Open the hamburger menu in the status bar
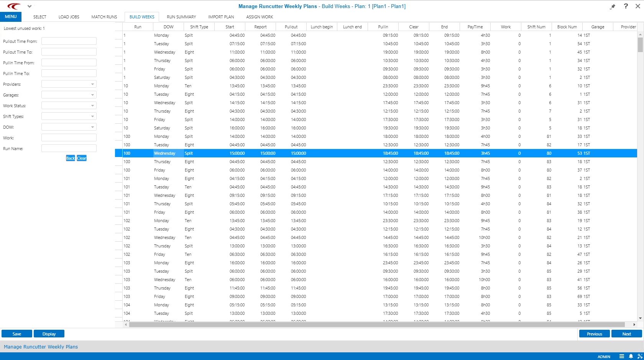The width and height of the screenshot is (644, 360). click(622, 357)
